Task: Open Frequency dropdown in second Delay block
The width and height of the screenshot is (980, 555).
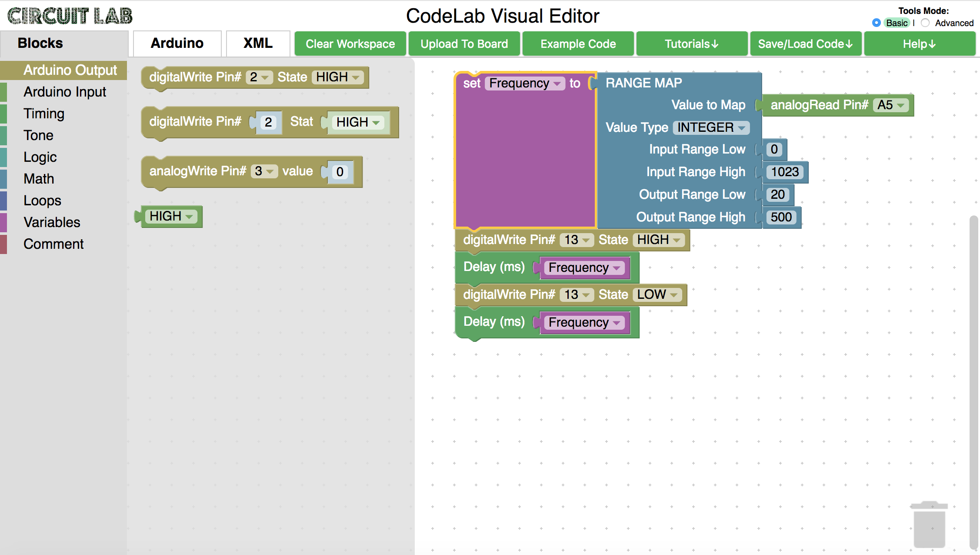Action: click(x=584, y=322)
